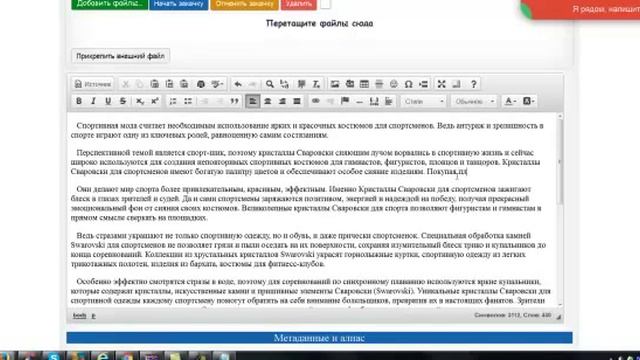Justify the paragraph text
This screenshot has width=640, height=360.
click(x=297, y=101)
